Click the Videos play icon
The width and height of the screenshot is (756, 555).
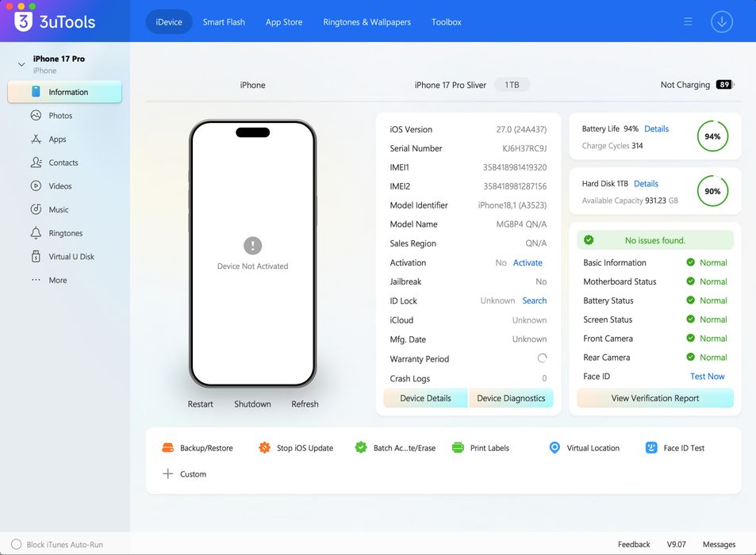coord(36,186)
